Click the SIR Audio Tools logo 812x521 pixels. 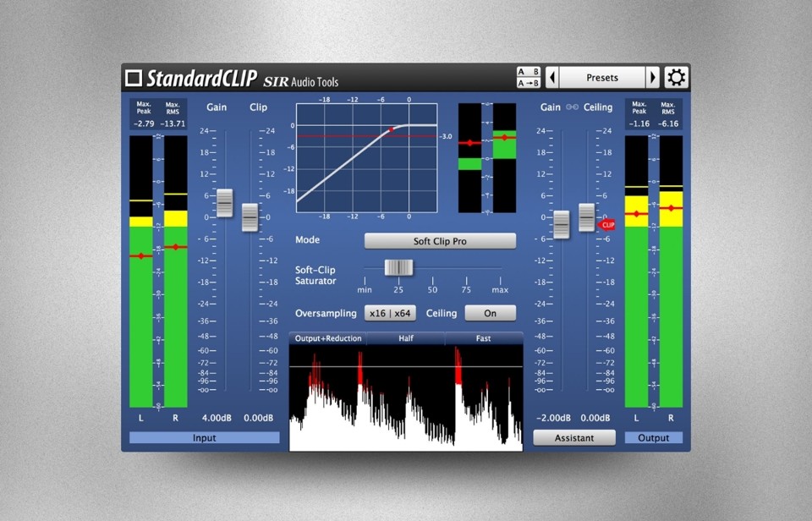pos(301,81)
